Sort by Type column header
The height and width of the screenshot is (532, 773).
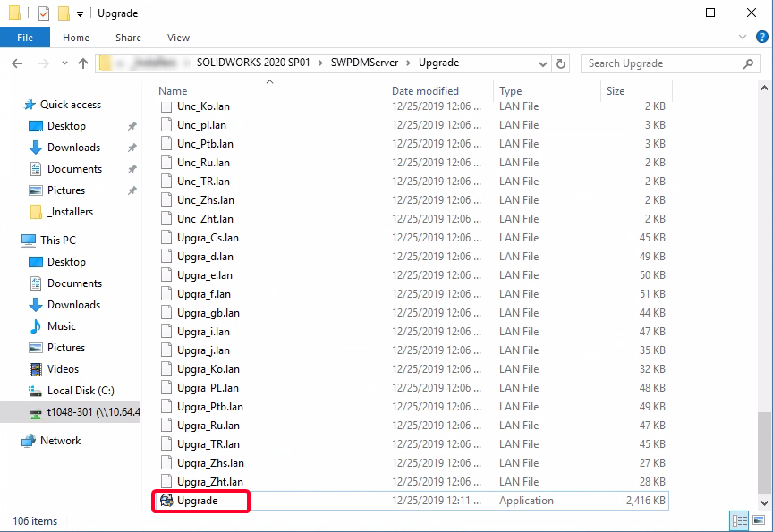[510, 91]
